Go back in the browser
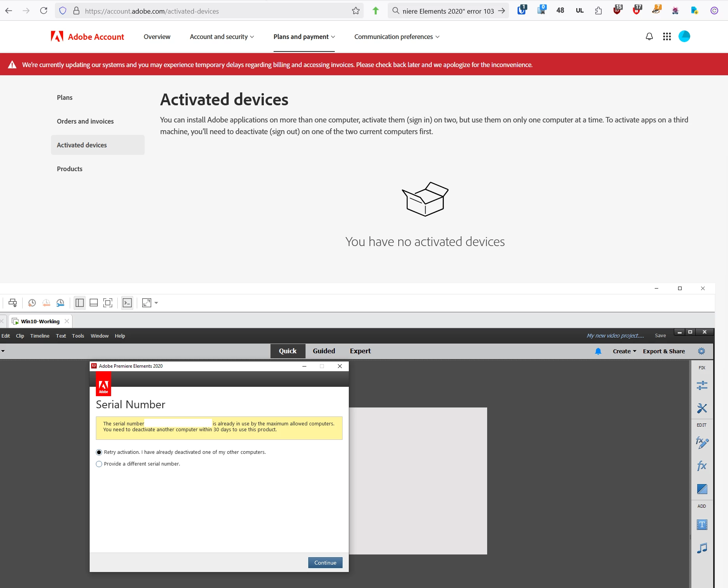This screenshot has height=588, width=728. pos(9,11)
